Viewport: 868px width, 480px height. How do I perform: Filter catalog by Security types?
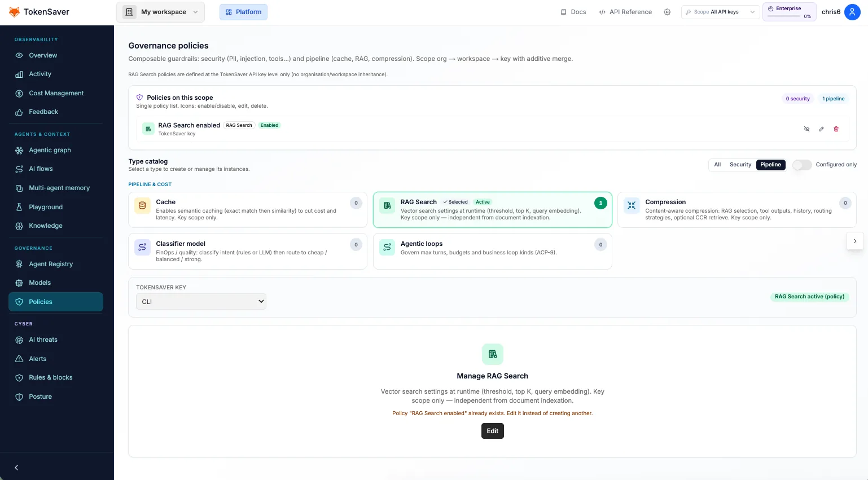740,165
